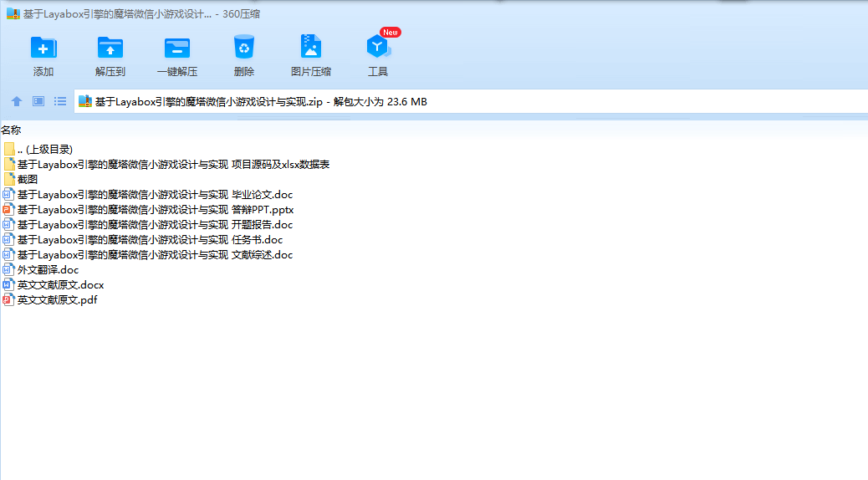Click the Word icon of 外文翻译.doc
Image resolution: width=868 pixels, height=480 pixels.
8,269
